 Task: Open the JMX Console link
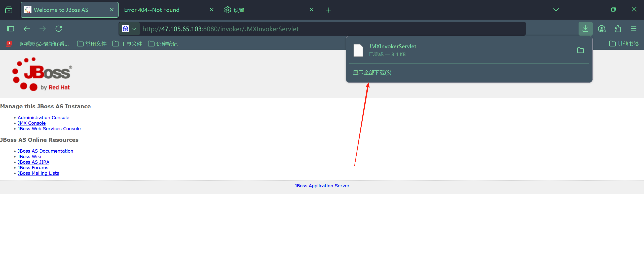coord(31,123)
